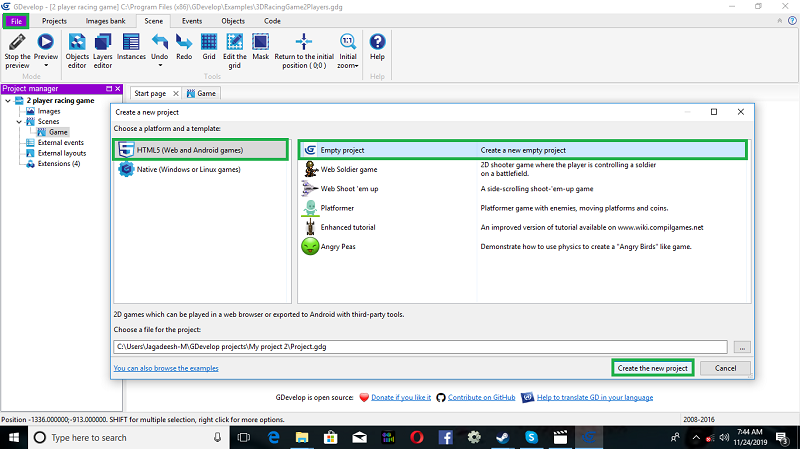Screen dimensions: 800x449
Task: Choose the Web Shoot 'em up template
Action: tap(349, 189)
